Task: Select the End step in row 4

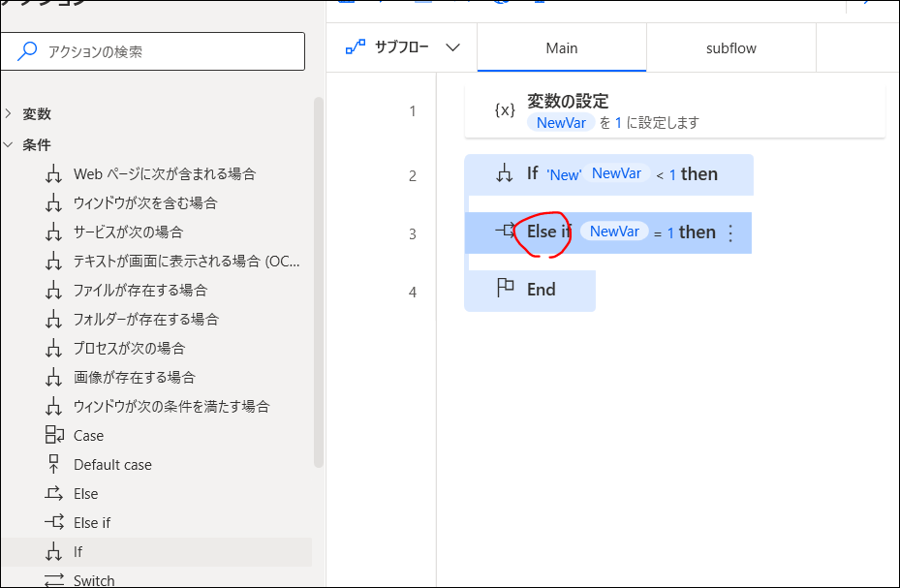Action: coord(530,291)
